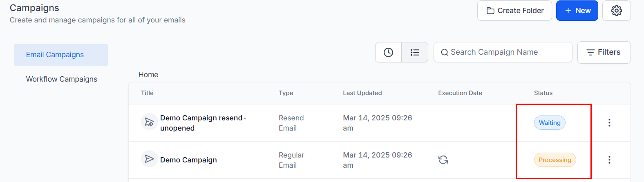Click the refresh icon on Demo Campaign
Image resolution: width=644 pixels, height=182 pixels.
[443, 160]
